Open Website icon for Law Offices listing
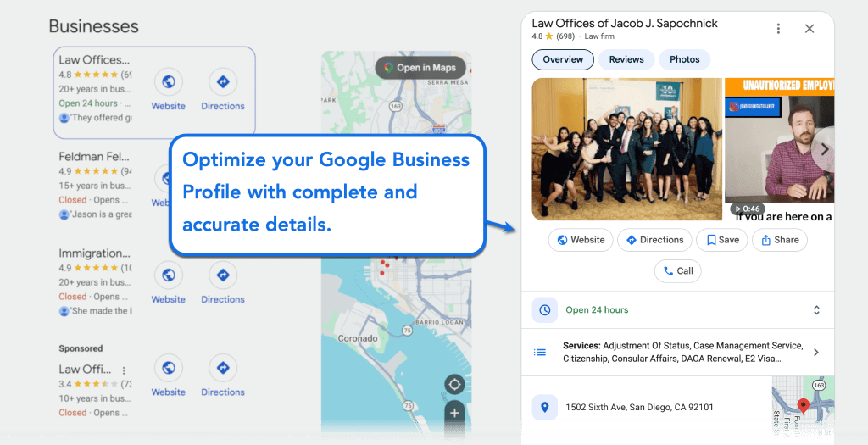The image size is (868, 445). click(169, 82)
